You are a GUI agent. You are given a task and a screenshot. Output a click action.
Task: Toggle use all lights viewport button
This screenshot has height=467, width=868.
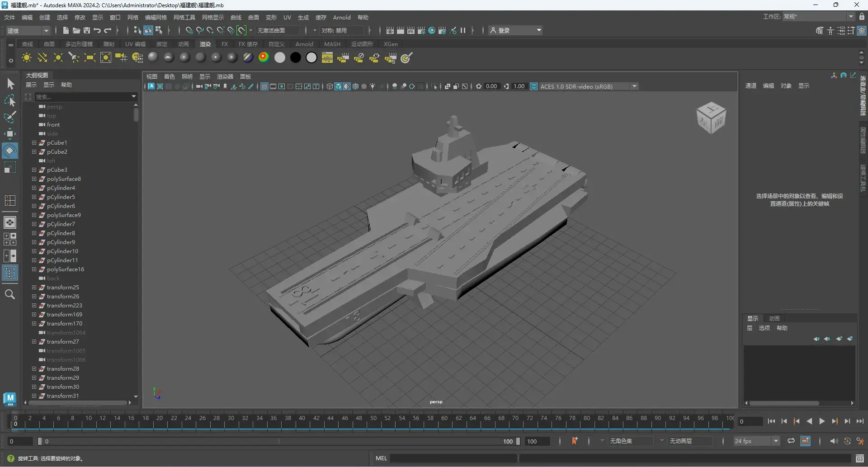click(x=373, y=86)
